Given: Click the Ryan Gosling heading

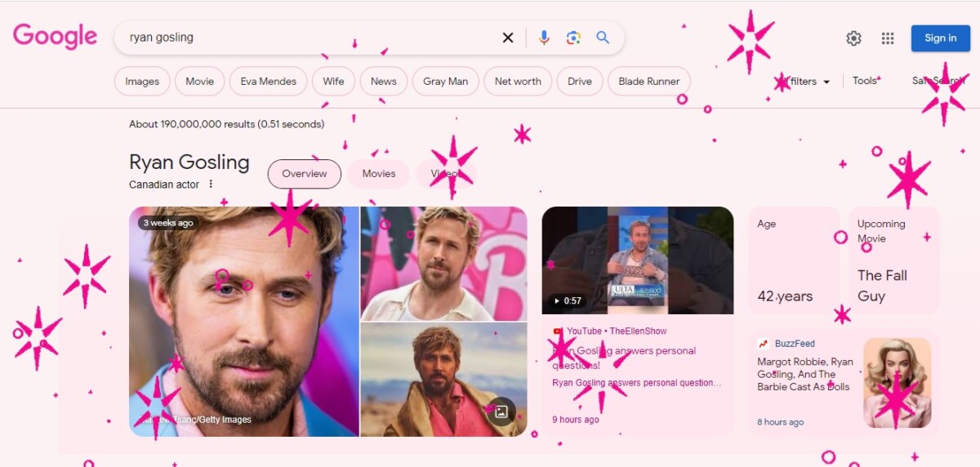Looking at the screenshot, I should (x=189, y=162).
